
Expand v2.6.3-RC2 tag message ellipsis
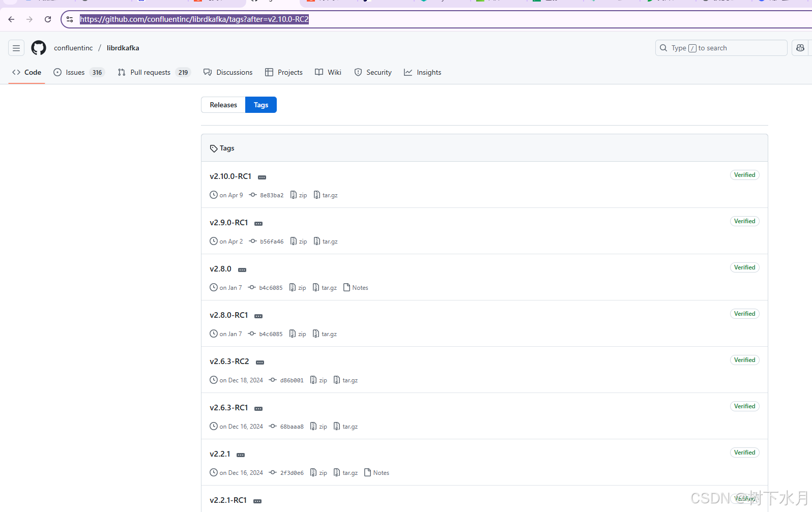[260, 363]
